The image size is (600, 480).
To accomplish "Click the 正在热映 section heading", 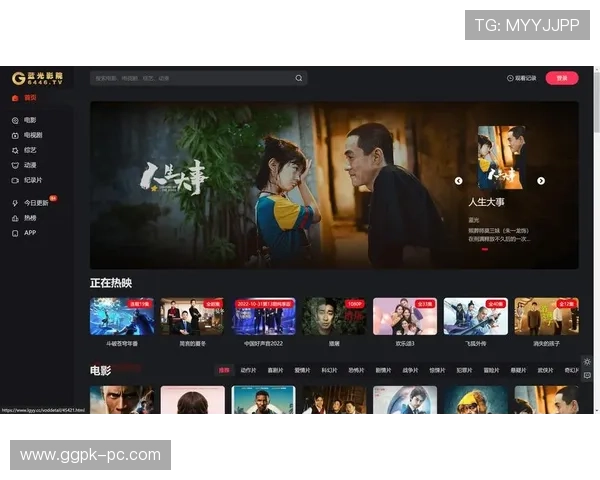I will pyautogui.click(x=111, y=283).
